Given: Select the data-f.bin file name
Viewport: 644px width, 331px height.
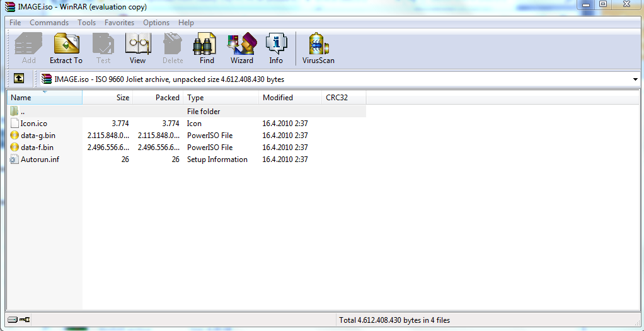Looking at the screenshot, I should click(37, 147).
